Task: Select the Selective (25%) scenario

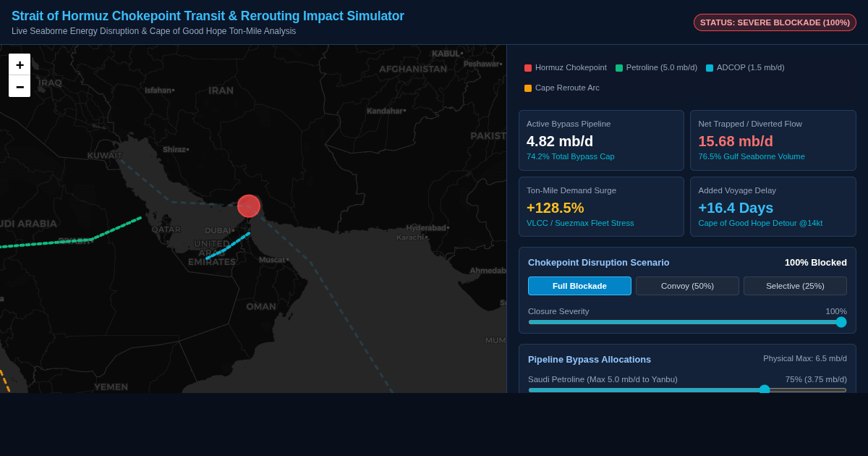Action: pos(795,286)
